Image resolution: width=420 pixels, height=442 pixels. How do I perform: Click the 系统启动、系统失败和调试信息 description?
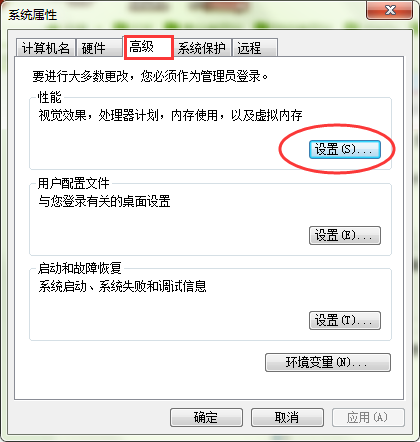click(122, 286)
